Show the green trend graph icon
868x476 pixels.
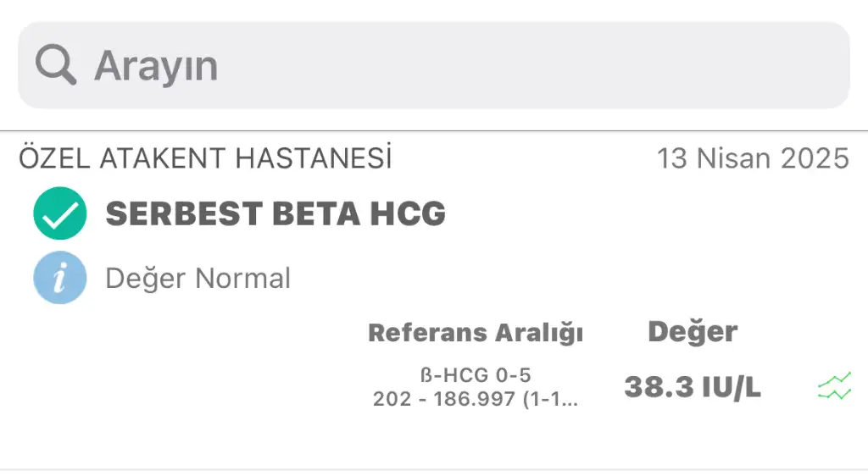pyautogui.click(x=834, y=386)
